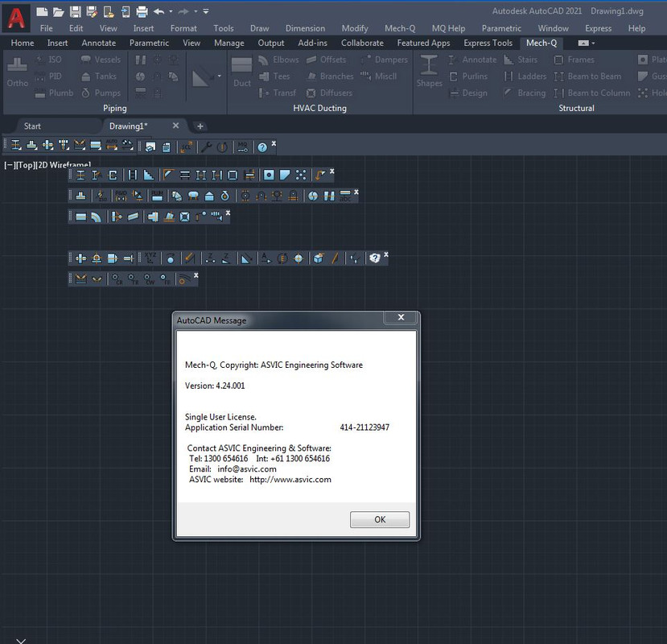Close the AutoCAD Message dialog with X
The width and height of the screenshot is (667, 644).
(401, 317)
